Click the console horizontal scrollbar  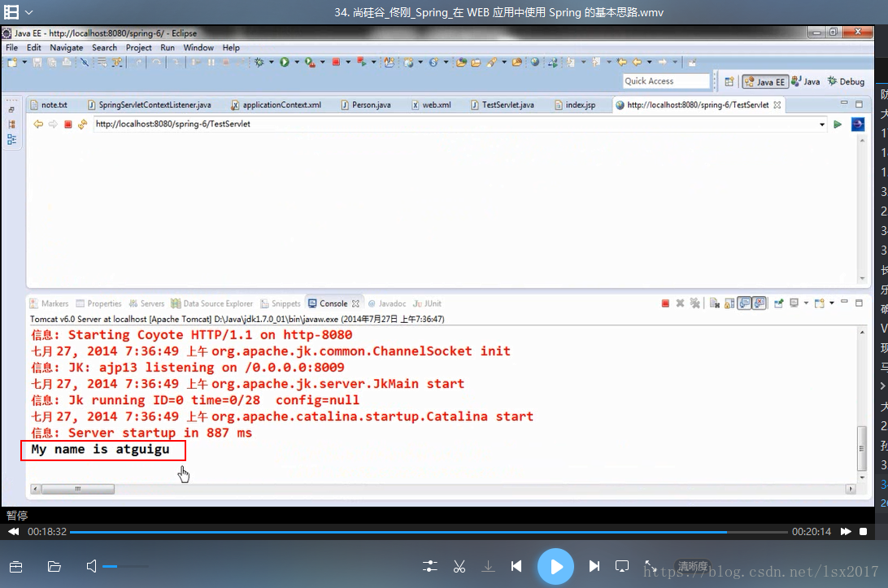[x=443, y=489]
